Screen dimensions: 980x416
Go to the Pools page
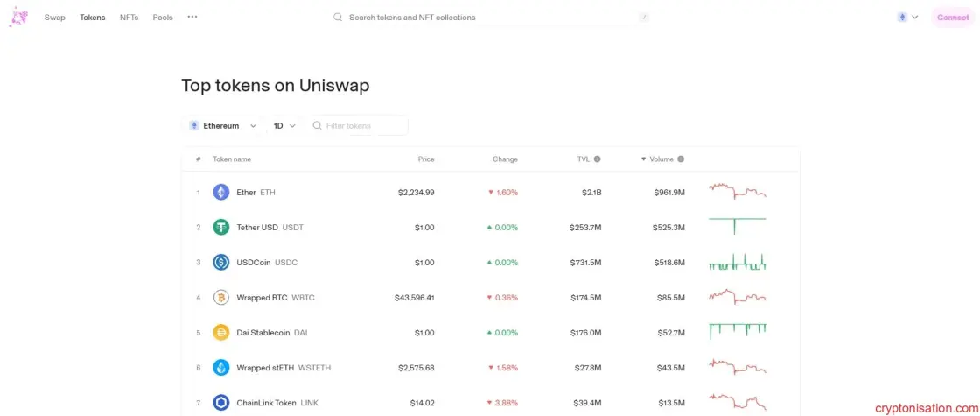point(163,18)
